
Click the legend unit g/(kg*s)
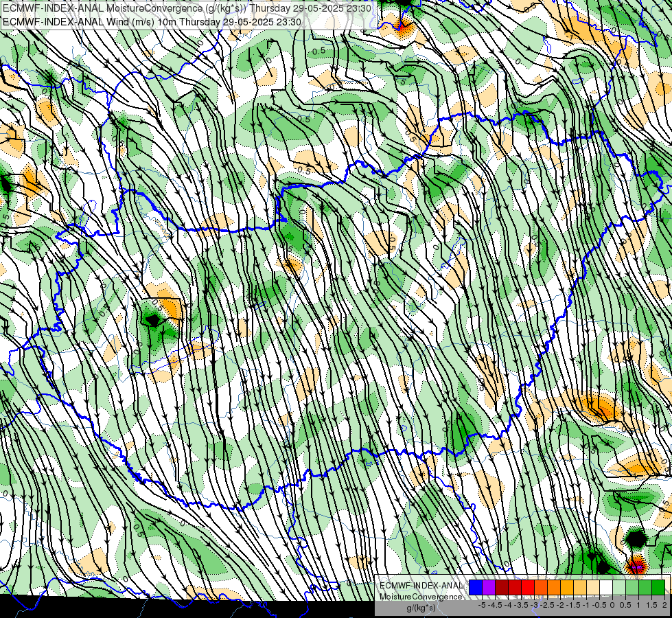pyautogui.click(x=421, y=608)
